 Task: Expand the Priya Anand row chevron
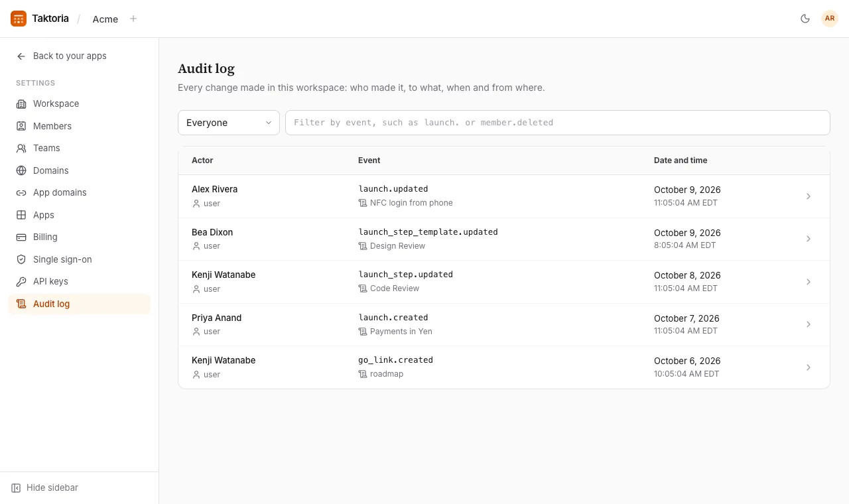[809, 324]
